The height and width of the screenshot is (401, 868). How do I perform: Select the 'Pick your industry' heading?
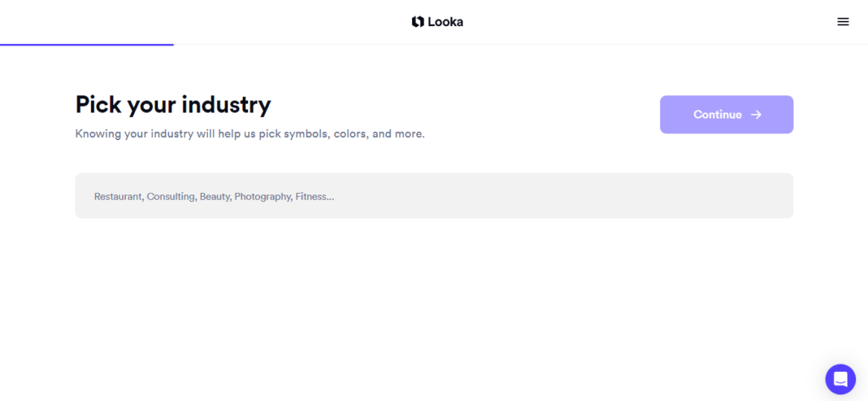point(173,105)
